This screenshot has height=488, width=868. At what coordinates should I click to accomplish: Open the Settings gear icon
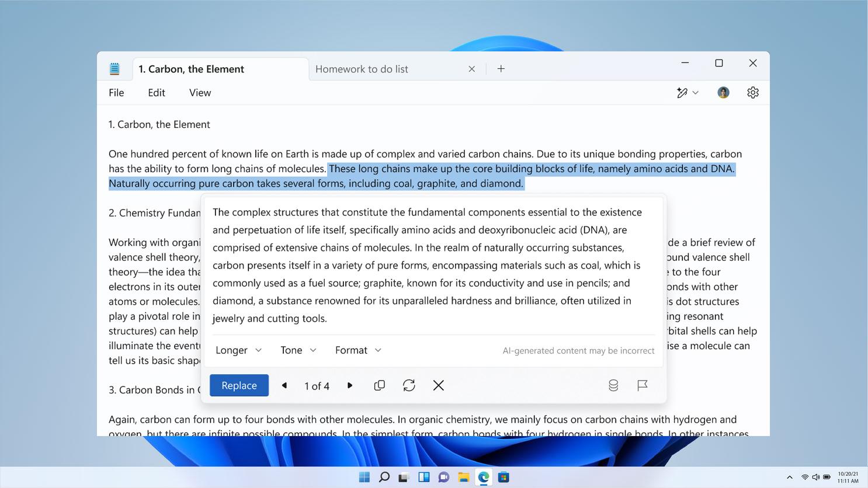pos(753,93)
